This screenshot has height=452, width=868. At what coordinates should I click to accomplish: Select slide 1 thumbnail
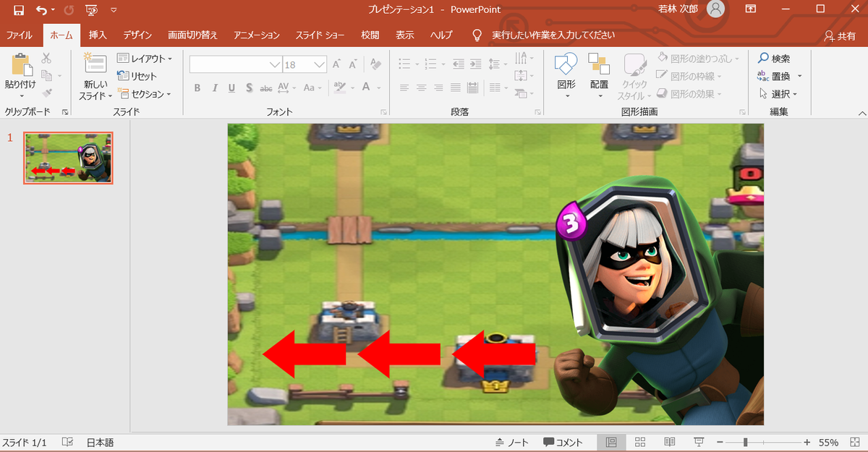pos(68,158)
